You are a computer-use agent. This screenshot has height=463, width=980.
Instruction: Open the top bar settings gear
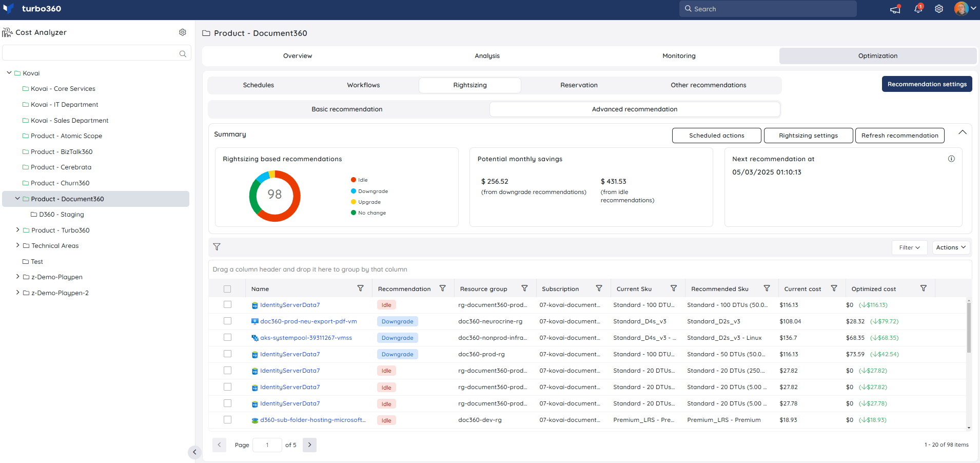(939, 9)
